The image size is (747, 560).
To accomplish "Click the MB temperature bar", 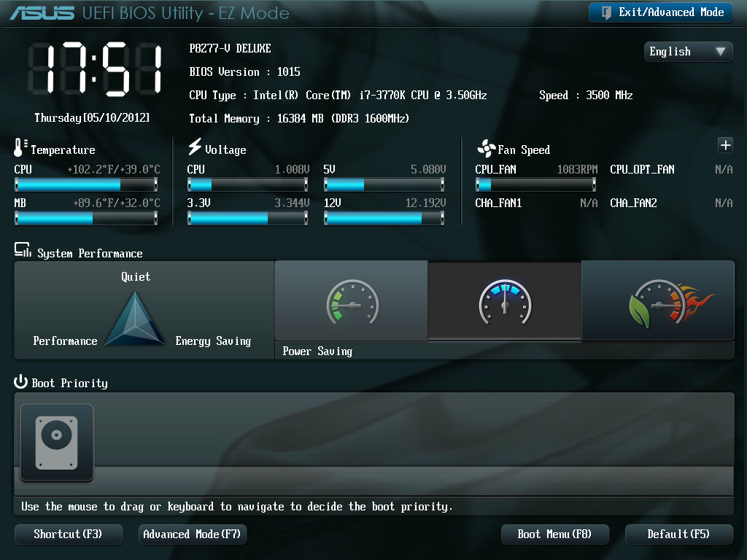I will point(86,218).
